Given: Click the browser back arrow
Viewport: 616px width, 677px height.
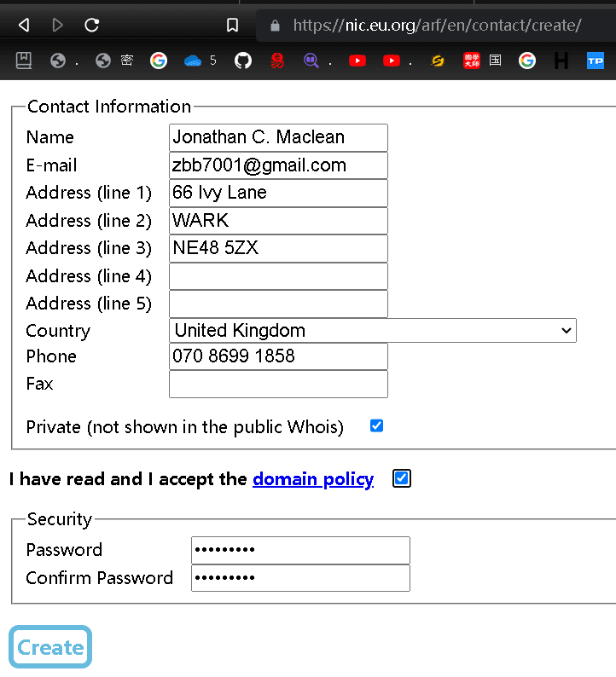Looking at the screenshot, I should click(x=24, y=25).
